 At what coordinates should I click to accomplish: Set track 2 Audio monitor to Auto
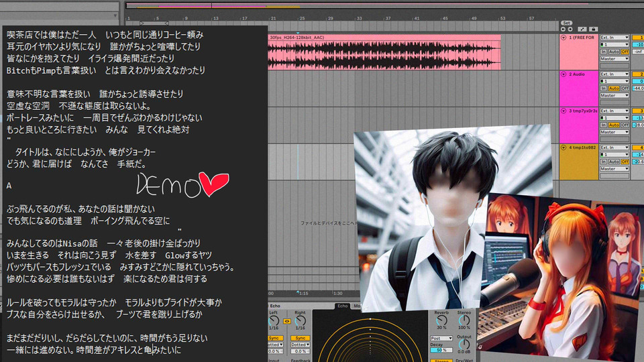point(614,88)
